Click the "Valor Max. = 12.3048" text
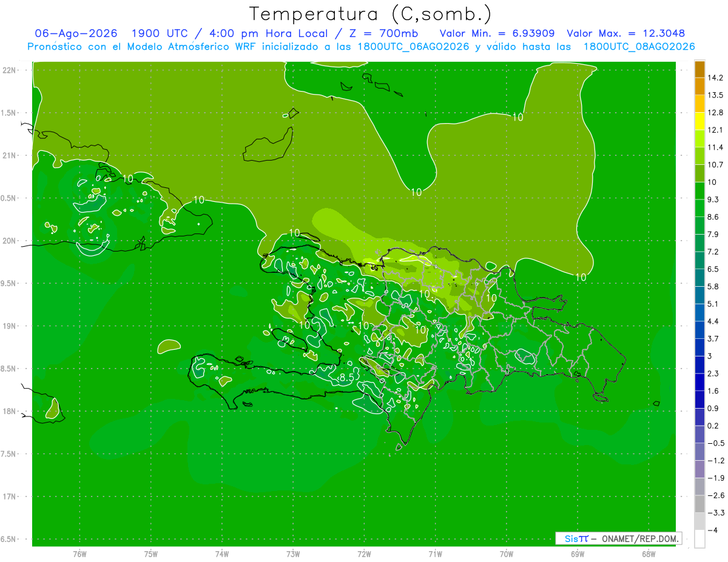Viewport: 728px width, 562px height. click(x=626, y=33)
